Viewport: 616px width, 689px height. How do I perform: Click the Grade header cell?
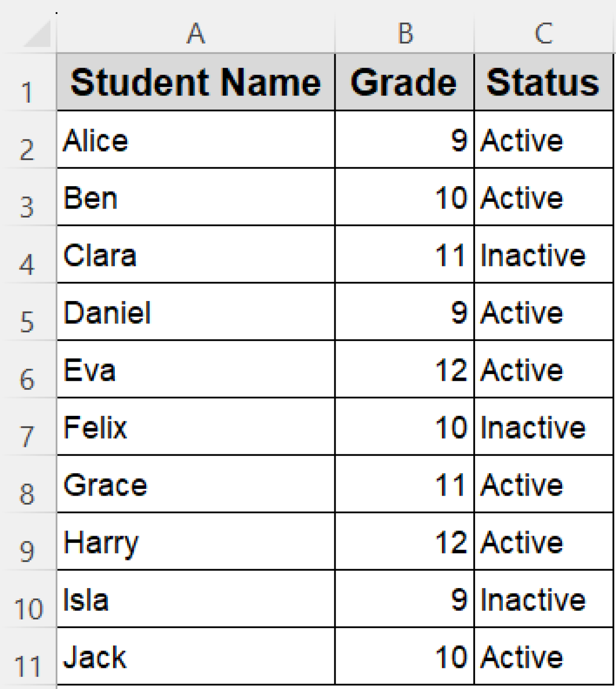(405, 83)
